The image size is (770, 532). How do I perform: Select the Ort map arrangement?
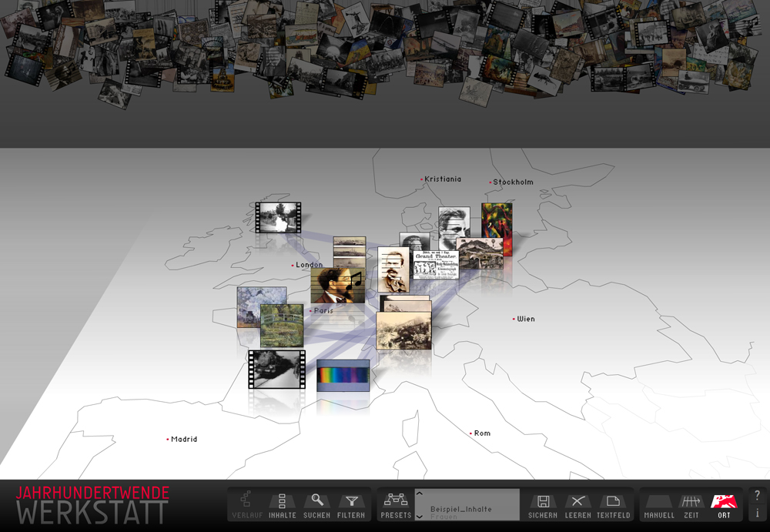point(724,507)
